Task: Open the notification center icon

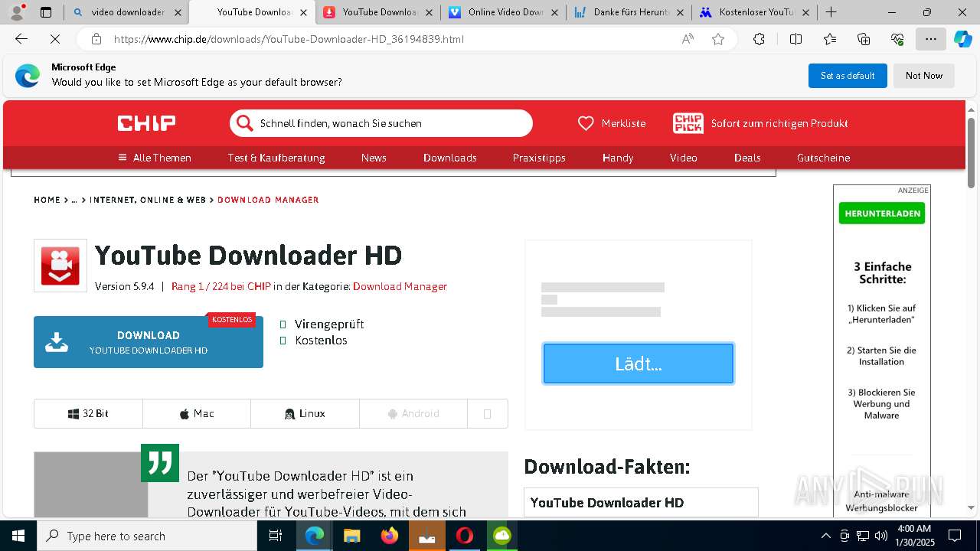Action: (x=955, y=536)
